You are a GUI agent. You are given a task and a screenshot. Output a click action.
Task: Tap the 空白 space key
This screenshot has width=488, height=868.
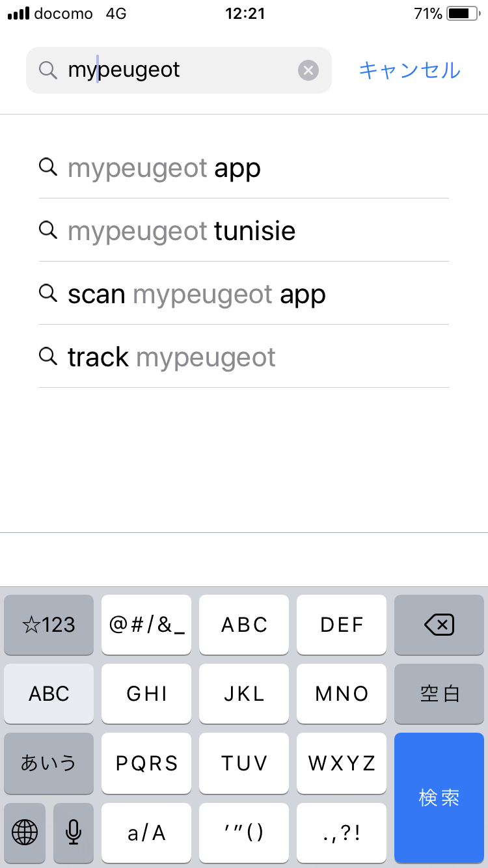point(439,694)
